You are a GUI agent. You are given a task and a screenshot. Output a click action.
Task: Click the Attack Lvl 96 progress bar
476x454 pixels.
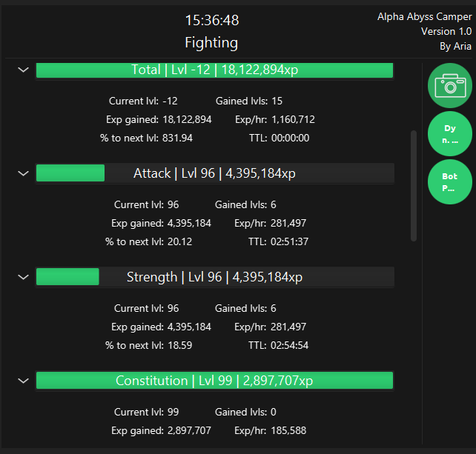tap(214, 173)
